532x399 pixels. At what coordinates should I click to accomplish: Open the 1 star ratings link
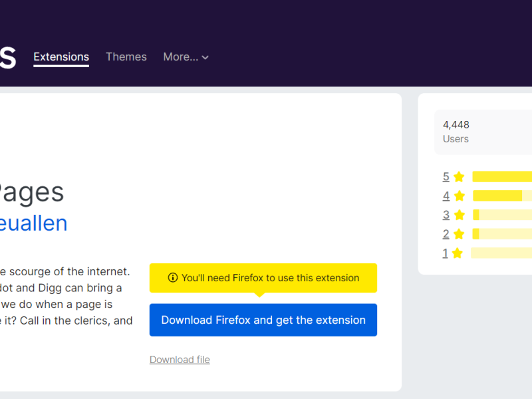point(445,253)
